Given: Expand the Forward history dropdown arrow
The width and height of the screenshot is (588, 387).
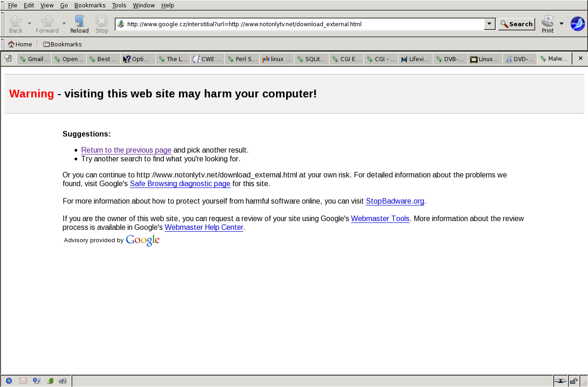Looking at the screenshot, I should coord(64,24).
